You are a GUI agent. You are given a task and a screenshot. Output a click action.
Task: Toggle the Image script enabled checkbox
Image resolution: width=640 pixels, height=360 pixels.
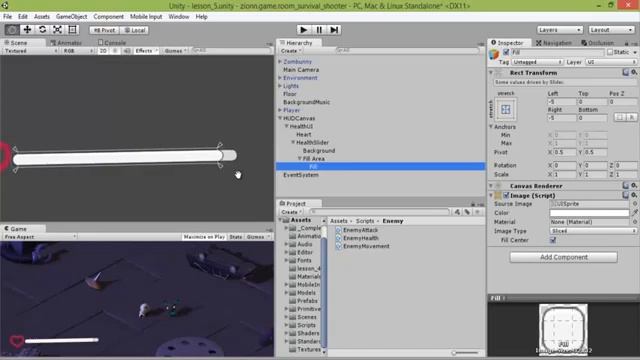(506, 196)
